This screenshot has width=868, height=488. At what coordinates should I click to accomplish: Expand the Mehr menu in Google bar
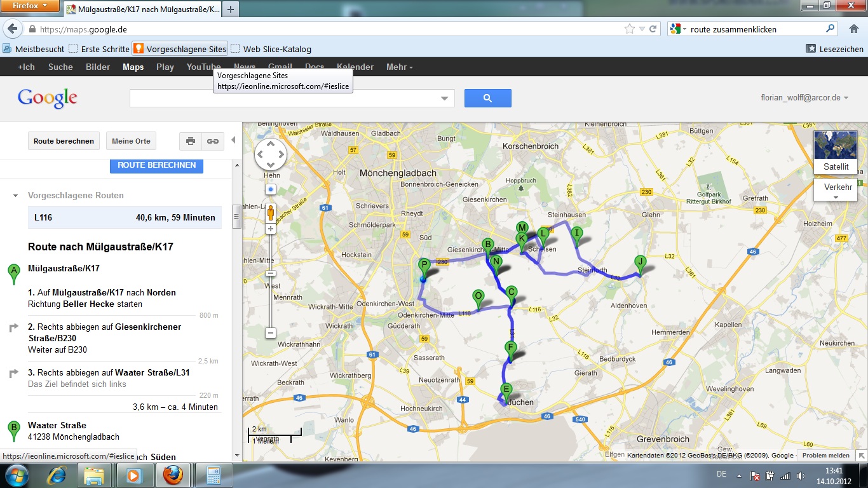click(399, 67)
